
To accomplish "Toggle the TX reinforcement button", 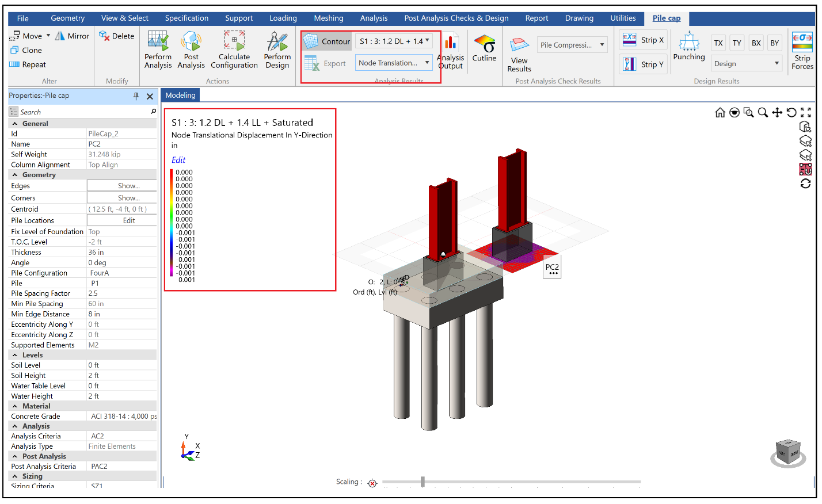I will (718, 43).
